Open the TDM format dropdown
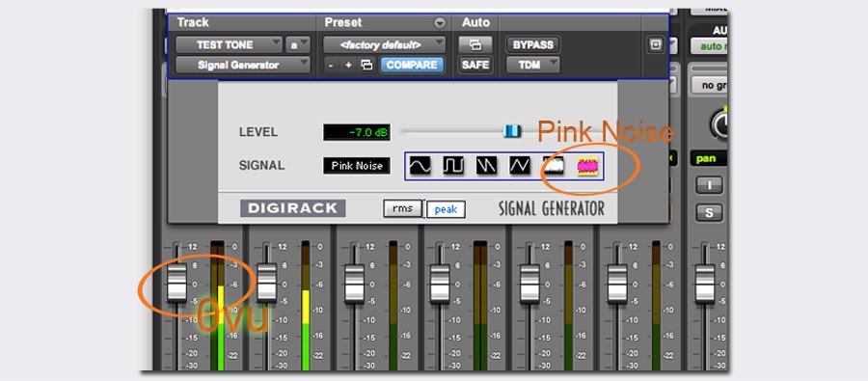This screenshot has height=381, width=868. tap(532, 66)
